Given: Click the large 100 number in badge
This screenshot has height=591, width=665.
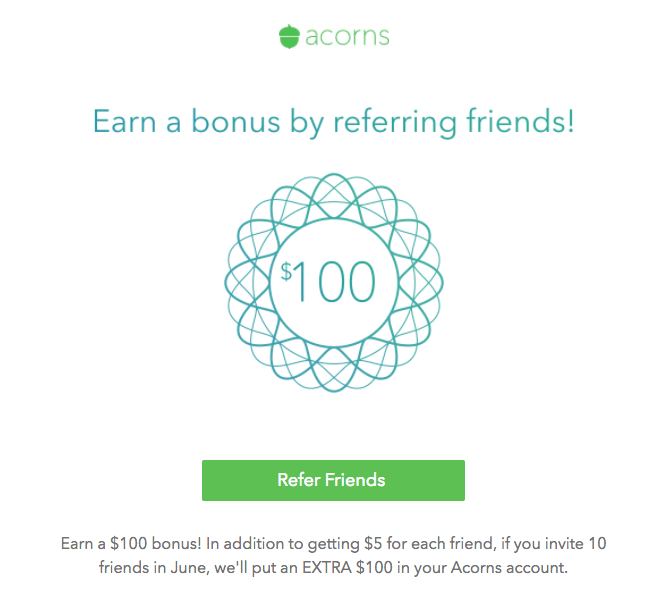Looking at the screenshot, I should tap(335, 283).
